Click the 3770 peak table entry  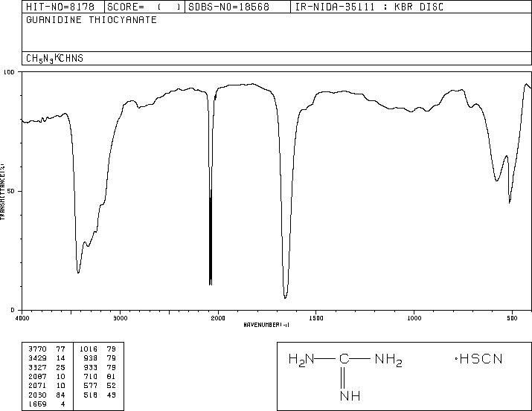click(x=37, y=349)
